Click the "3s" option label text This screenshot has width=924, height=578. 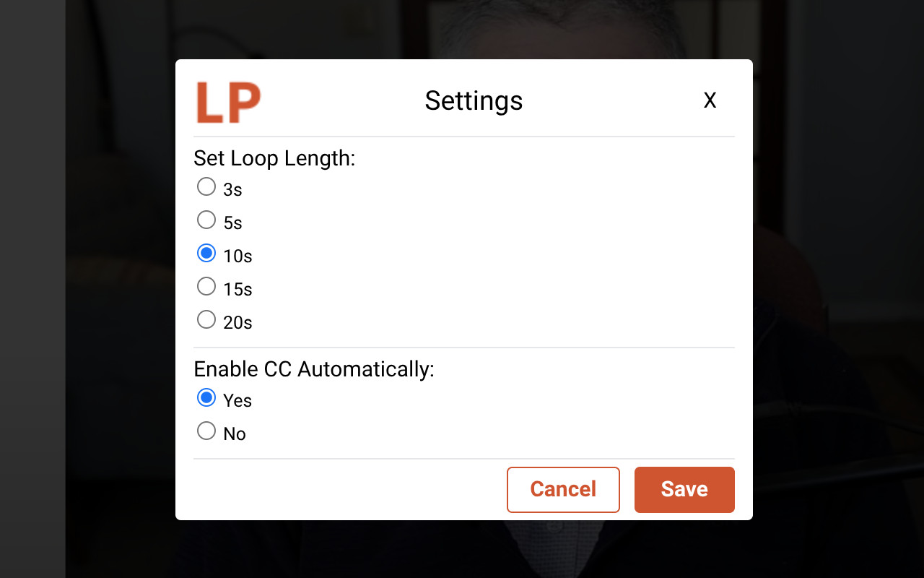(232, 190)
